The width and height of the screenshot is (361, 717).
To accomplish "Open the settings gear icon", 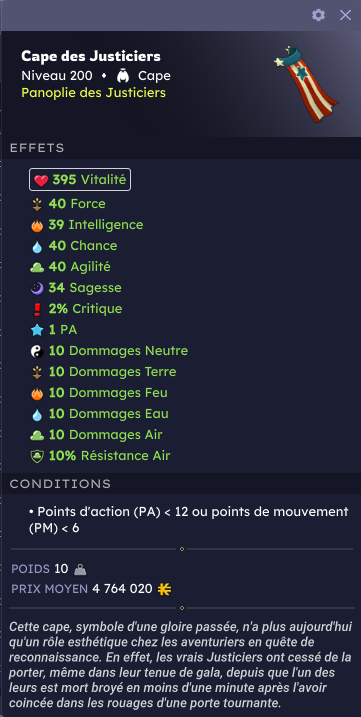I will click(x=318, y=15).
